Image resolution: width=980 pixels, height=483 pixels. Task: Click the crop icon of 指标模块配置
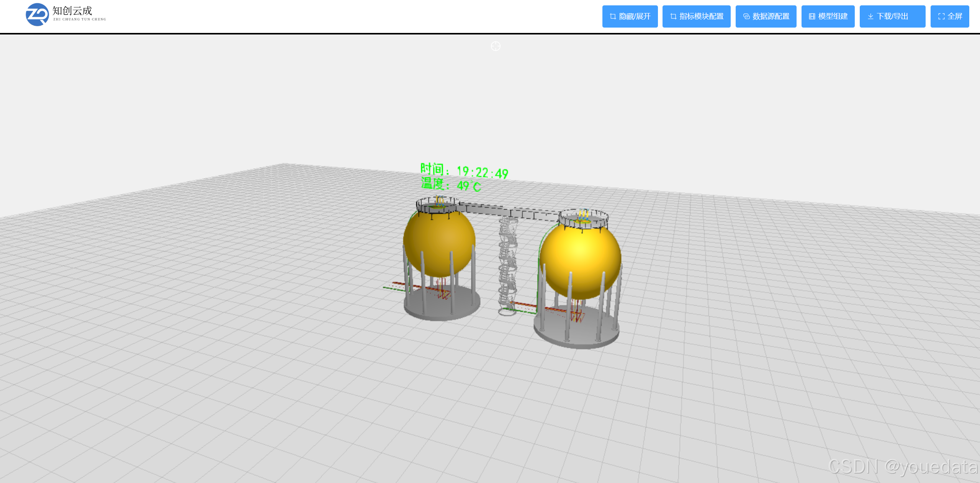click(x=673, y=16)
